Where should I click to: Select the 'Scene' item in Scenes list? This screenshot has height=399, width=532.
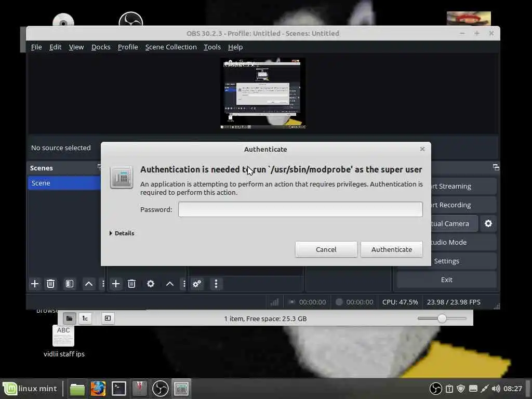coord(64,183)
